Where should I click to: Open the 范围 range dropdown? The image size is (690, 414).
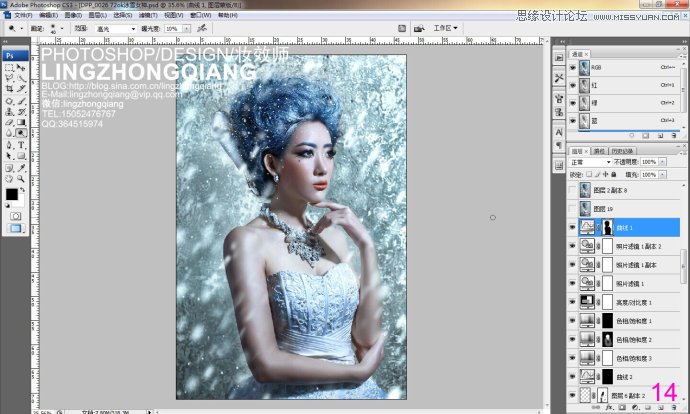(116, 29)
